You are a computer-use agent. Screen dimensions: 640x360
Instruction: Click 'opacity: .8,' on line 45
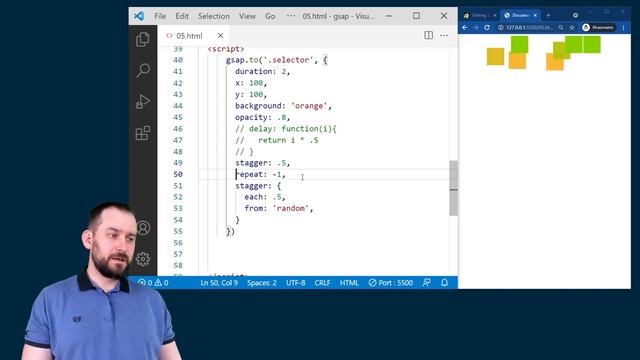tap(262, 117)
